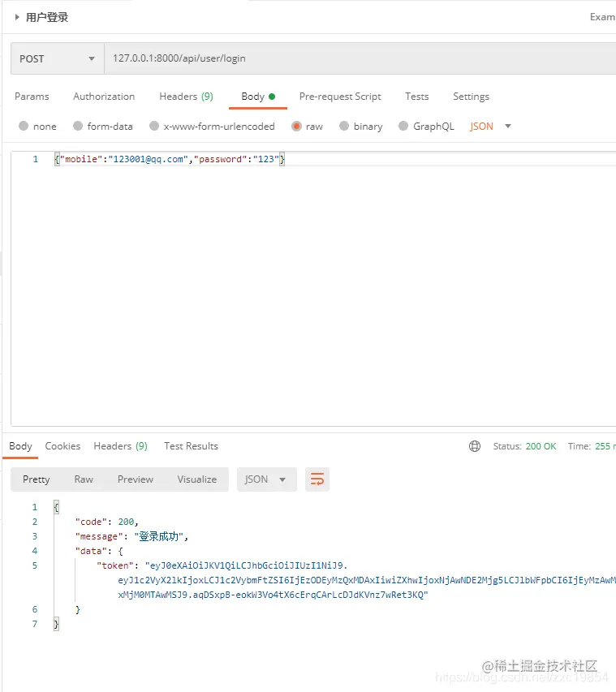This screenshot has height=692, width=616.
Task: Click the "code": 200 response line
Action: (x=107, y=522)
